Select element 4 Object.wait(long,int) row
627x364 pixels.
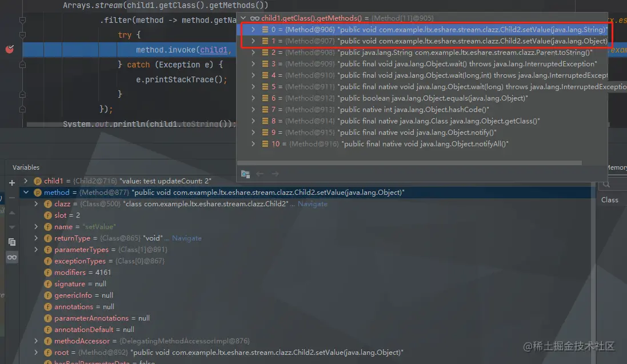click(x=422, y=75)
